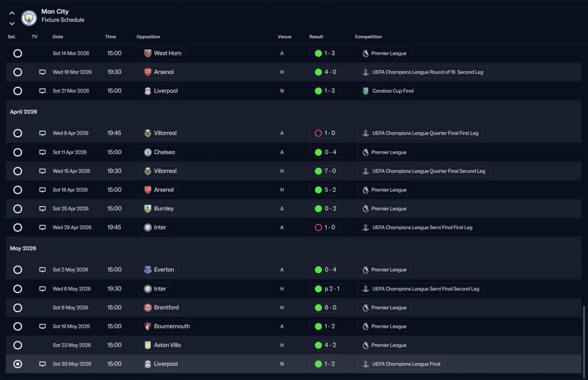Select the radio button for the 29 Apr Inter match
Viewport: 588px width, 380px height.
click(x=17, y=228)
